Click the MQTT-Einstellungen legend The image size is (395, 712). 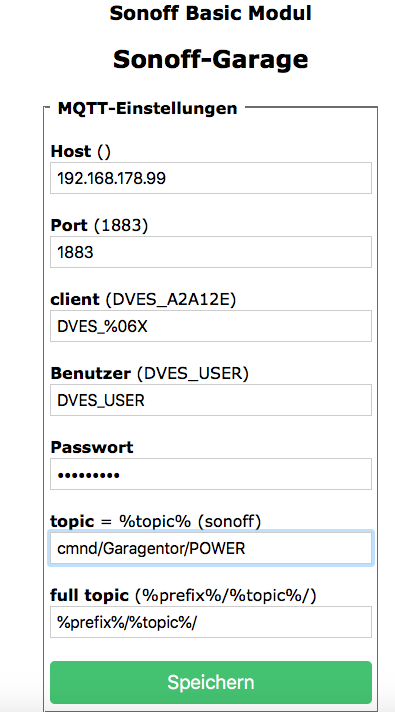(x=148, y=109)
